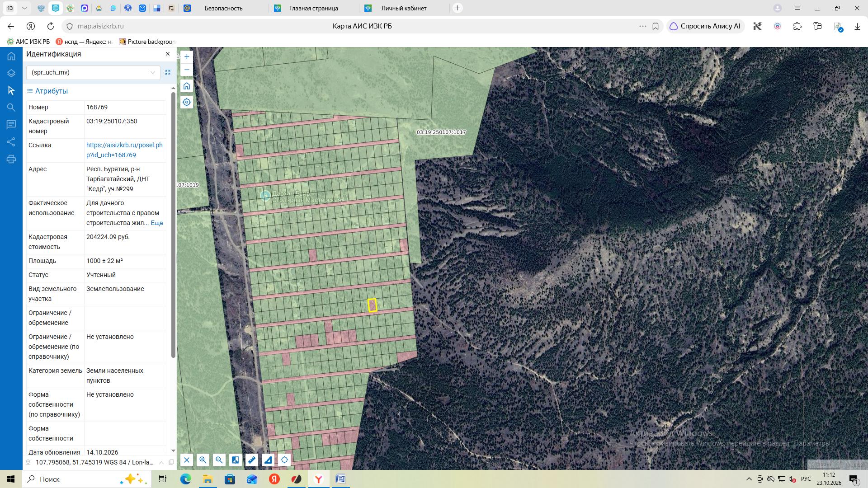Click the map zoom plus button
This screenshot has width=868, height=488.
tap(187, 56)
